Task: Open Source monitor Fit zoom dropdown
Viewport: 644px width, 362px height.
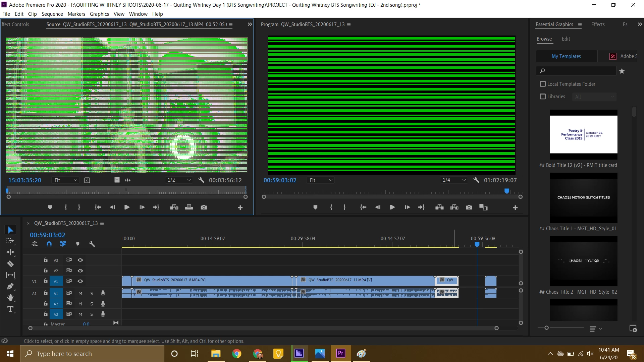Action: (66, 180)
